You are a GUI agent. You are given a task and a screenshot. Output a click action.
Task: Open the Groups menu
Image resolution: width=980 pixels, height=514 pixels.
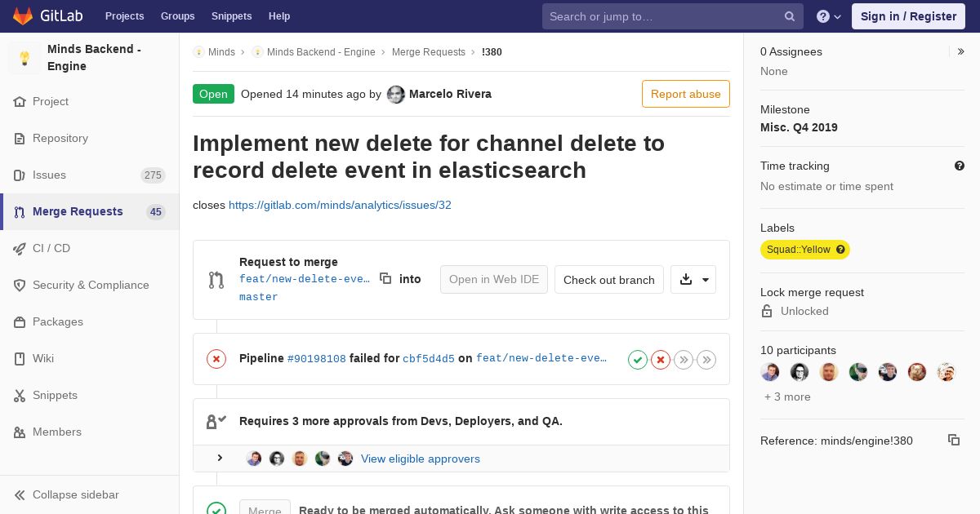(177, 16)
